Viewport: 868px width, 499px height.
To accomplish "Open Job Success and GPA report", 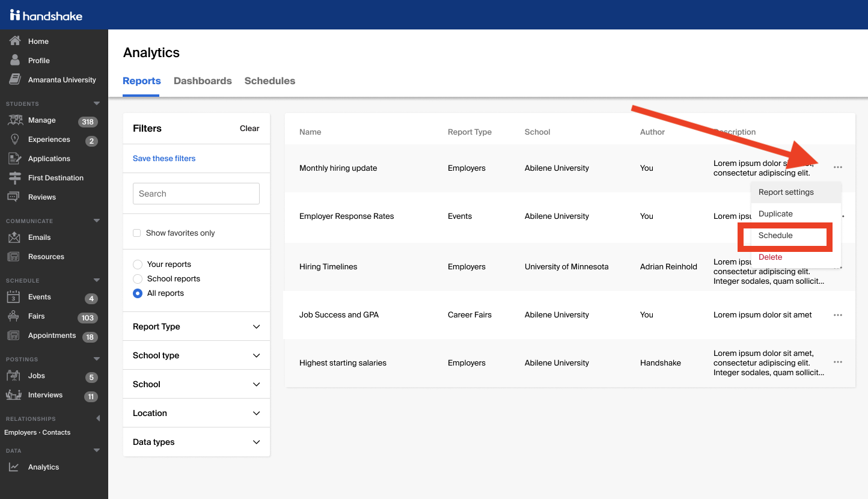I will pyautogui.click(x=339, y=314).
